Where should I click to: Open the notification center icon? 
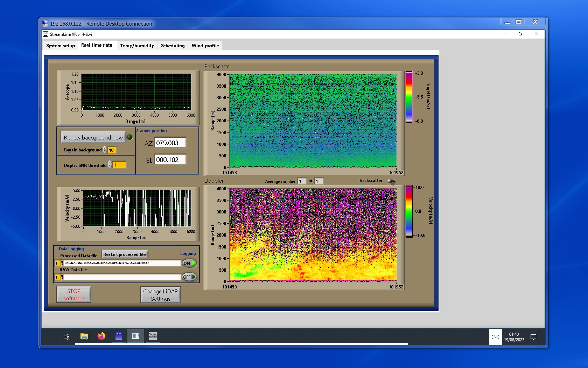[533, 337]
